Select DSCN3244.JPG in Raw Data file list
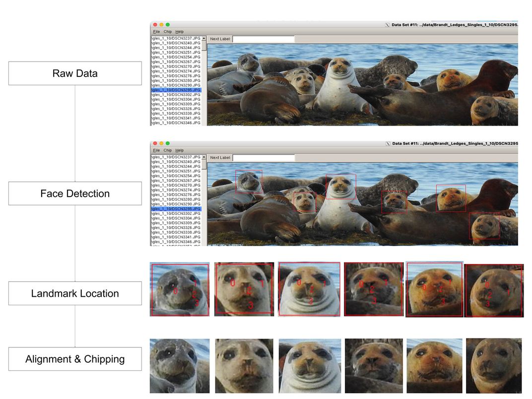 tap(176, 48)
